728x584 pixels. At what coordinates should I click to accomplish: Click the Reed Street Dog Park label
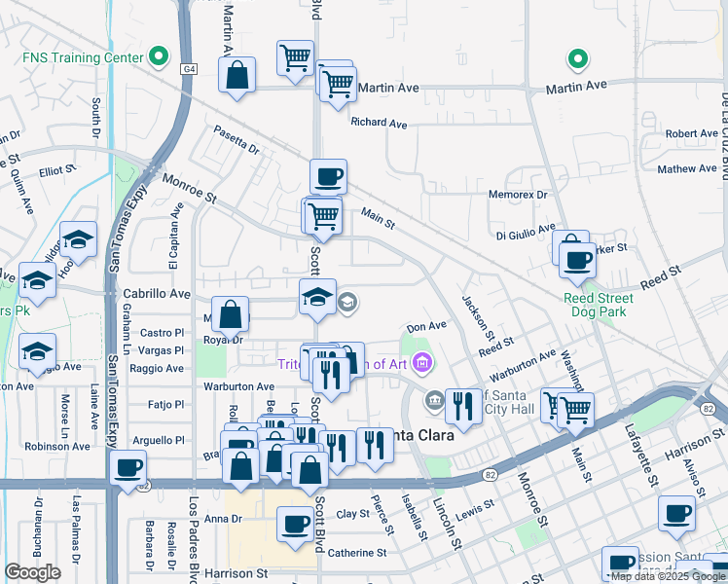(x=598, y=305)
